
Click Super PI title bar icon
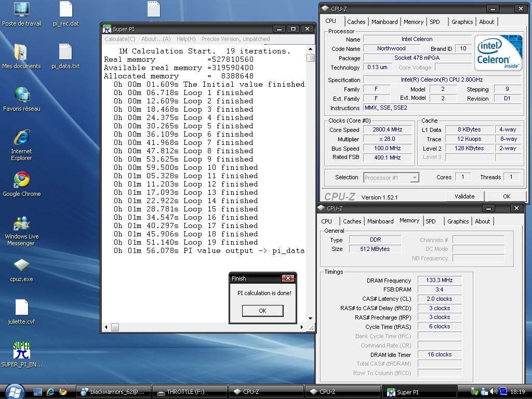click(107, 29)
